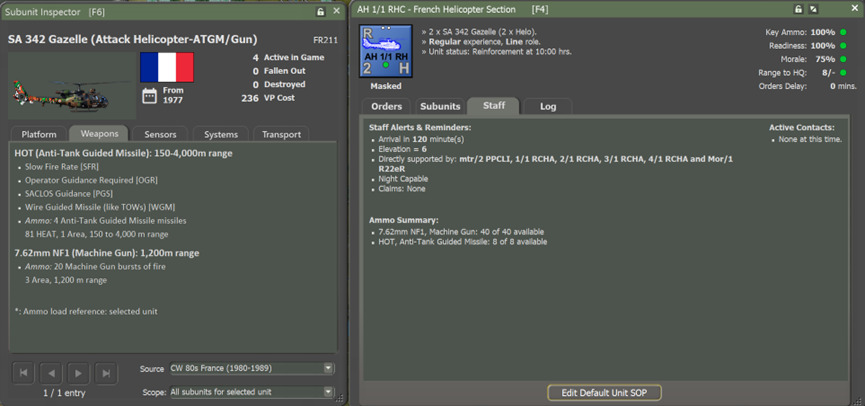Select the Transport tab
Viewport: 865px width, 406px height.
(x=281, y=134)
